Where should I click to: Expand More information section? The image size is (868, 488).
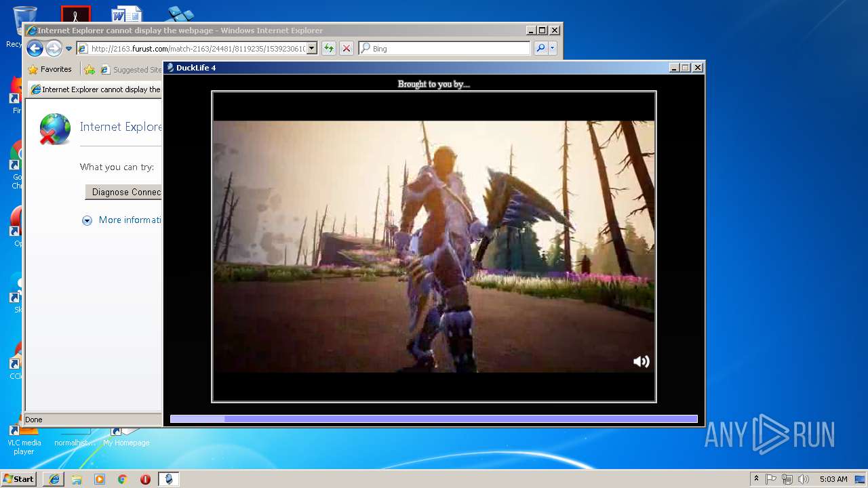coord(122,220)
